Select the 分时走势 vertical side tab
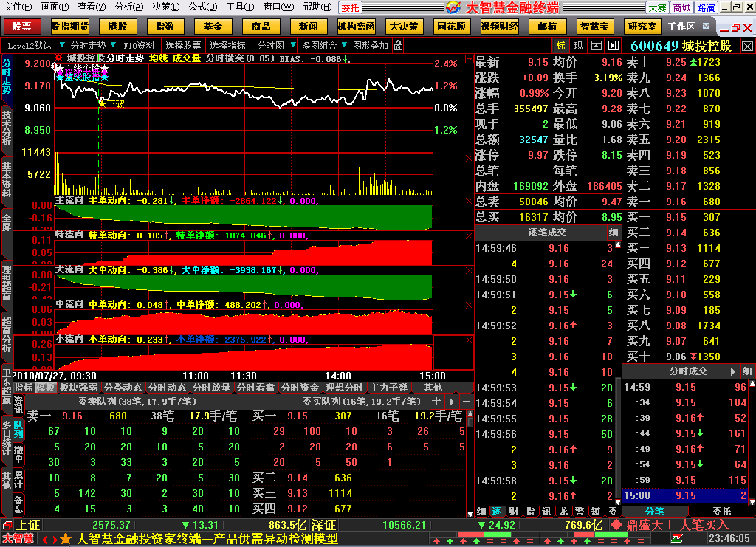 [x=6, y=76]
